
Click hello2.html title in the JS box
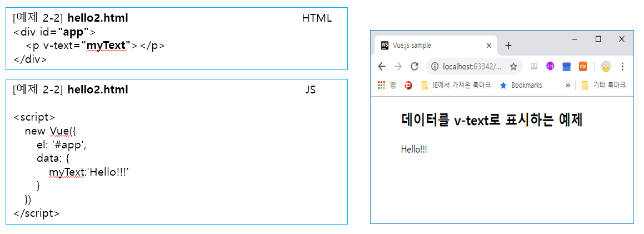98,89
